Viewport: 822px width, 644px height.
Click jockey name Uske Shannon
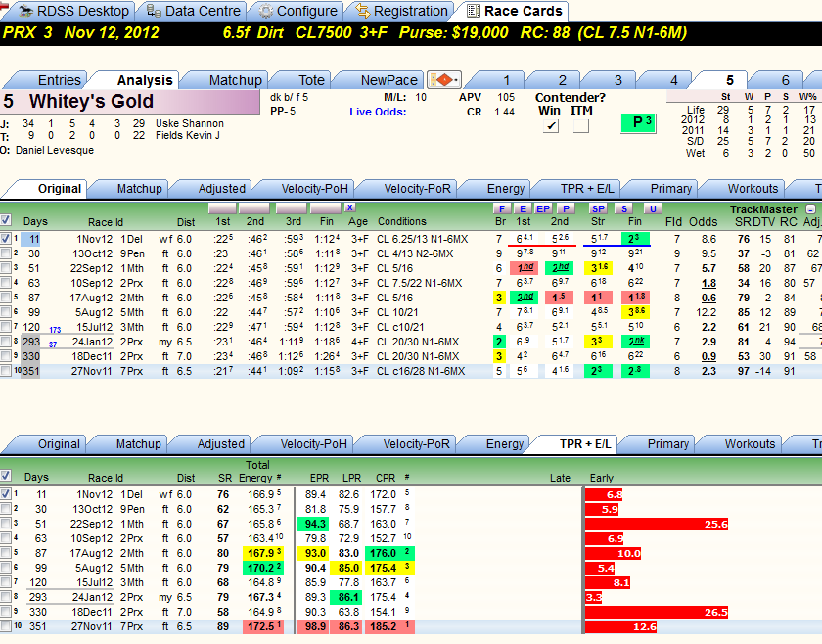(190, 123)
